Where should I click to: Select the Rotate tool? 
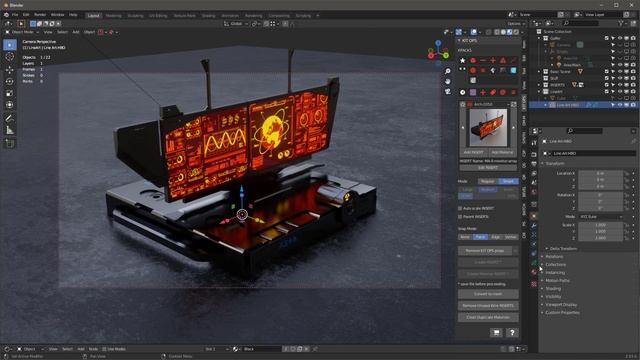[10, 81]
